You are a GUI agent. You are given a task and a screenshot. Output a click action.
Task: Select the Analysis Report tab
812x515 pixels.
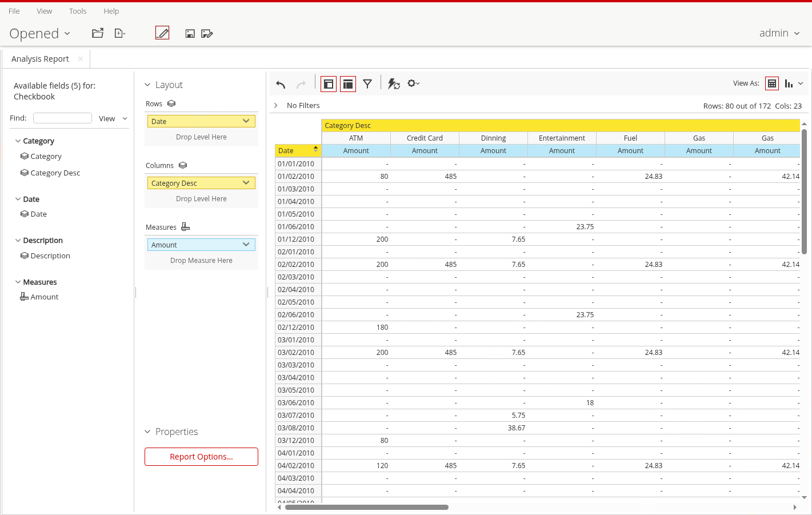point(40,59)
